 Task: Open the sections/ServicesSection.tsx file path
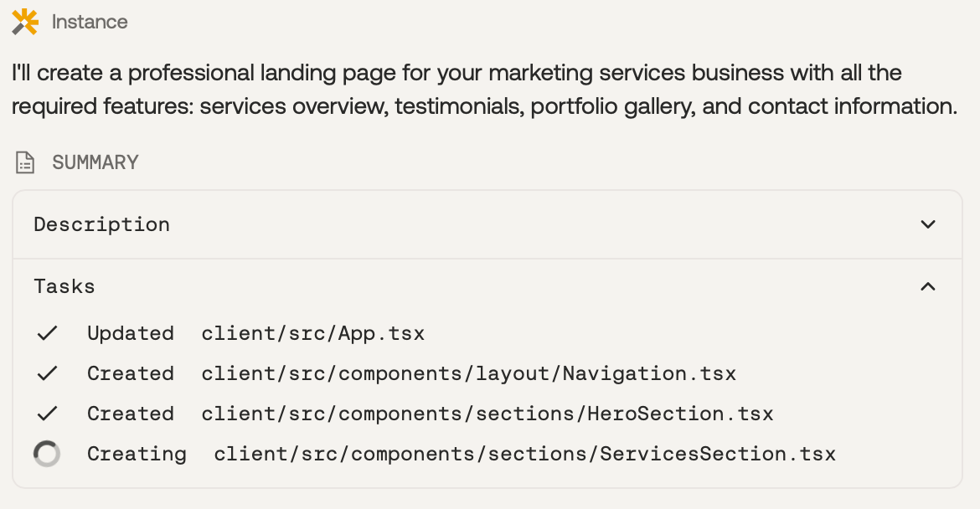coord(524,454)
